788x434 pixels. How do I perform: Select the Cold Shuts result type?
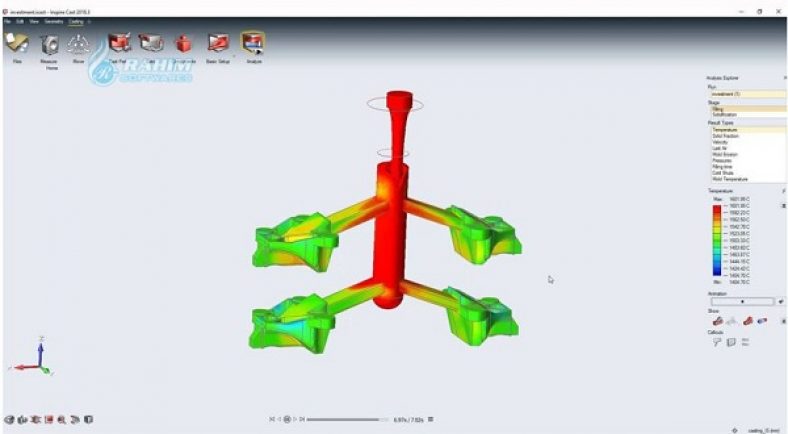coord(747,172)
